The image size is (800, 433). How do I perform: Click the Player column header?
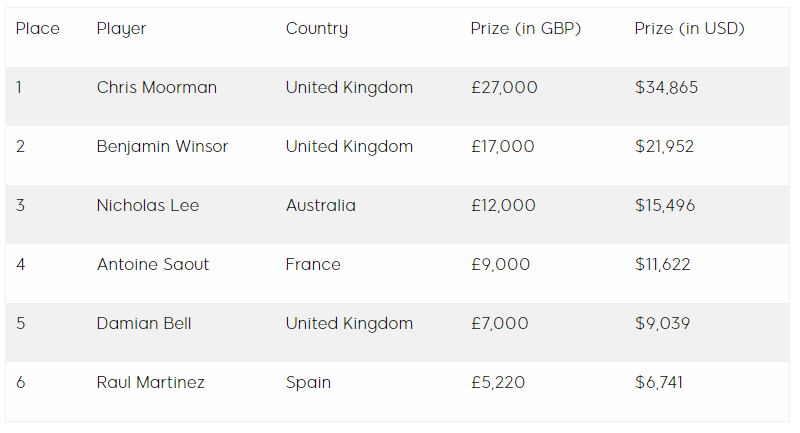click(121, 29)
